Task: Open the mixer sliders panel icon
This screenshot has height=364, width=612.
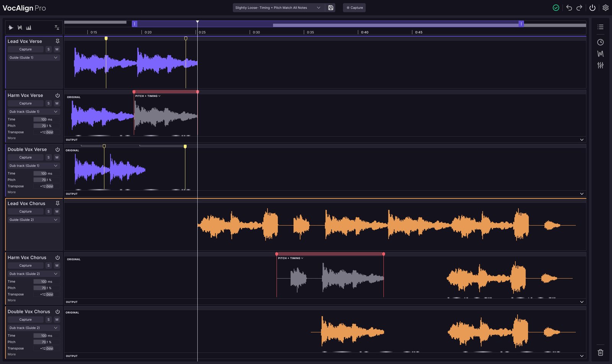Action: [601, 65]
